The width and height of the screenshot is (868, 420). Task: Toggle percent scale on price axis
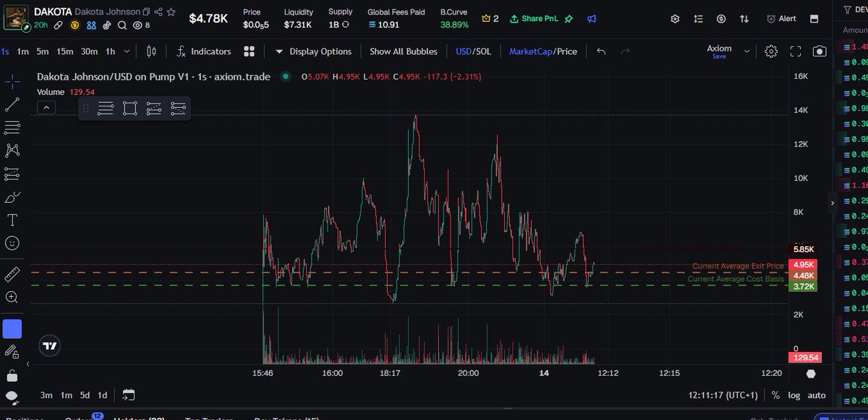pyautogui.click(x=775, y=395)
